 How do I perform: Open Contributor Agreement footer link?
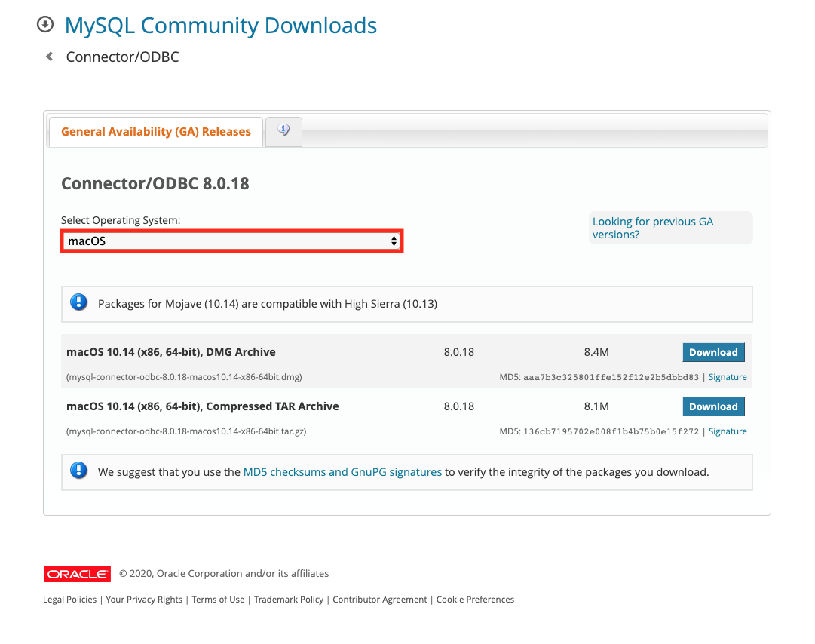[x=379, y=600]
